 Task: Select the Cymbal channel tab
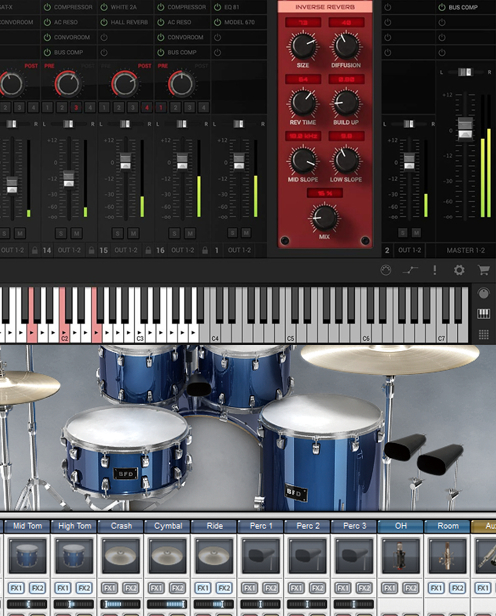(x=168, y=526)
